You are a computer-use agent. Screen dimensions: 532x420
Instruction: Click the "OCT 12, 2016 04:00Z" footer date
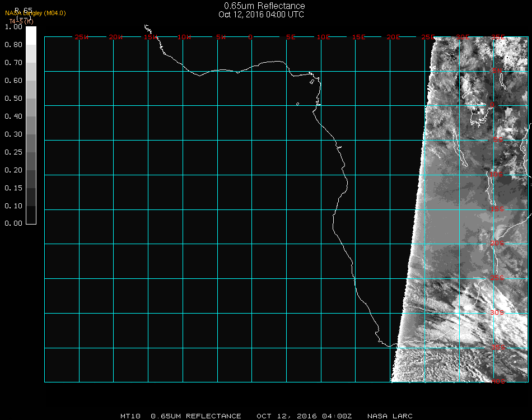[304, 416]
